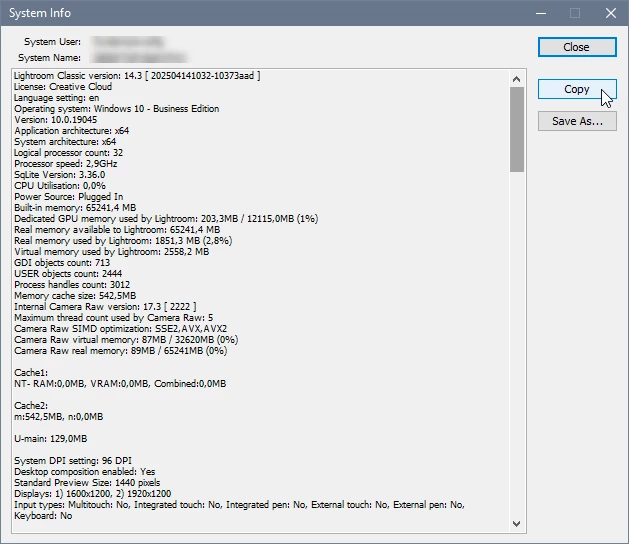Click System architecture: x64 line

point(65,142)
